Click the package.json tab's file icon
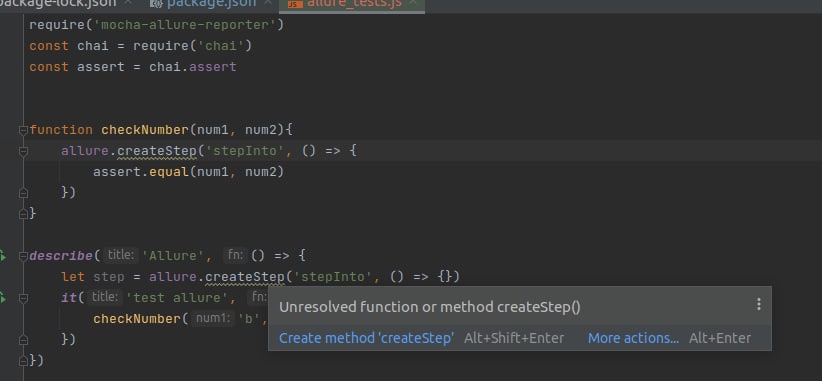This screenshot has height=381, width=822. 156,4
